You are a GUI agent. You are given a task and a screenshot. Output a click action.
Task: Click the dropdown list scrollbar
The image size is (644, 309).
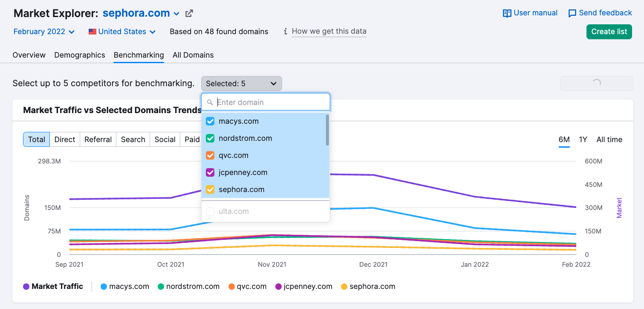327,130
